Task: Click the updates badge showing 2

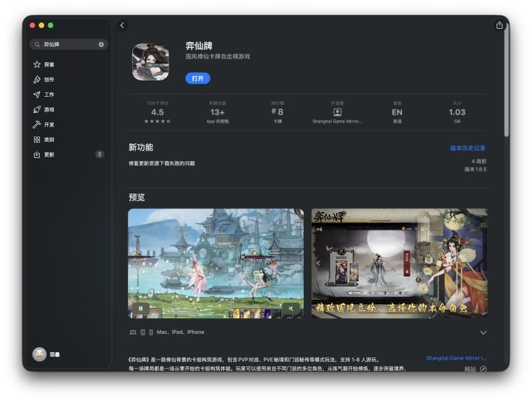Action: pyautogui.click(x=100, y=154)
